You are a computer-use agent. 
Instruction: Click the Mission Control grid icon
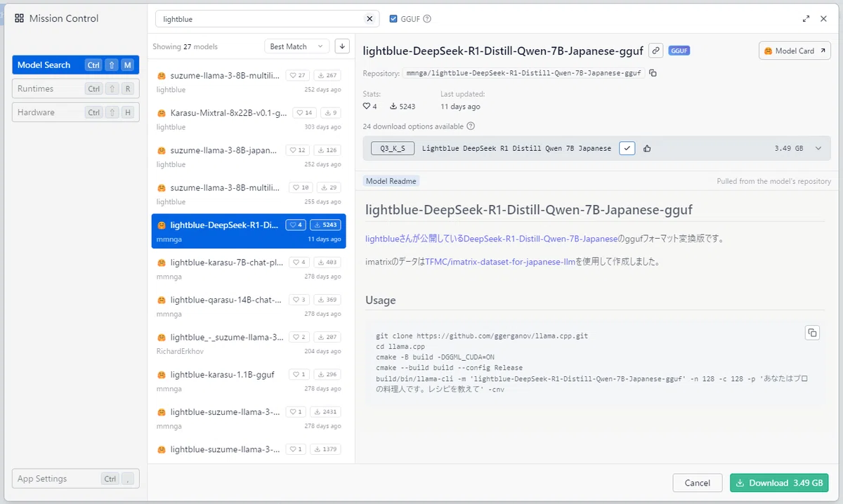pos(19,19)
